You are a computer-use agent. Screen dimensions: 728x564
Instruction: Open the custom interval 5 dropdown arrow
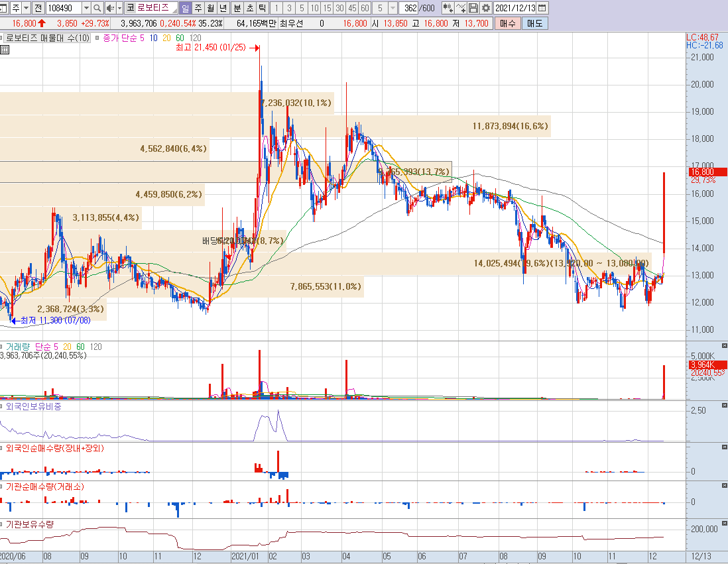(393, 8)
